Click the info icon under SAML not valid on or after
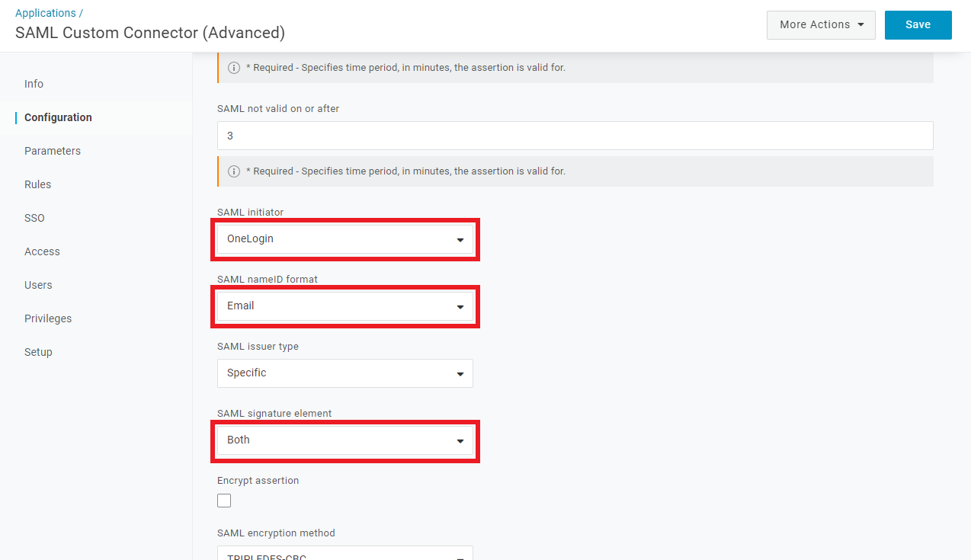Screen dimensions: 971x560 click(x=235, y=171)
